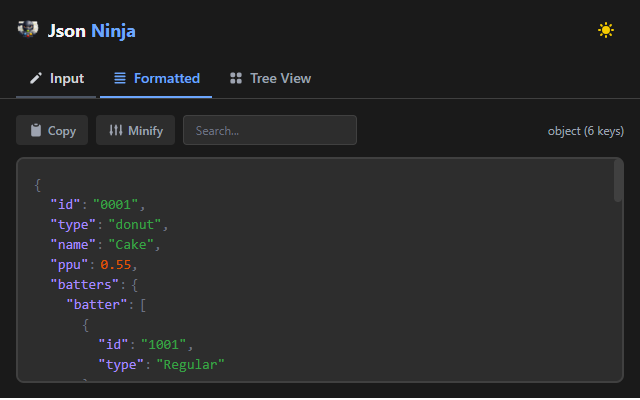Click the nested "id" key above "type": "Regular"

[x=113, y=344]
